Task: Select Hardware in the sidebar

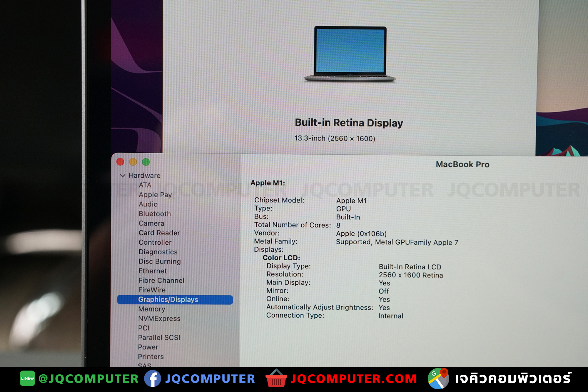Action: [144, 176]
